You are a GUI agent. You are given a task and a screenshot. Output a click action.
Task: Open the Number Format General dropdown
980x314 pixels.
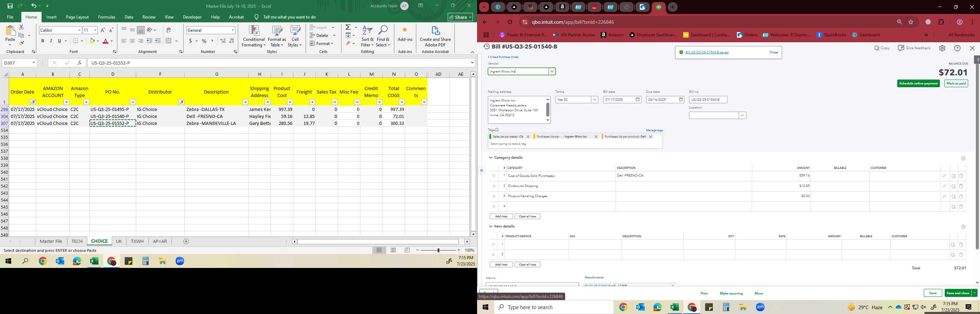pos(233,30)
